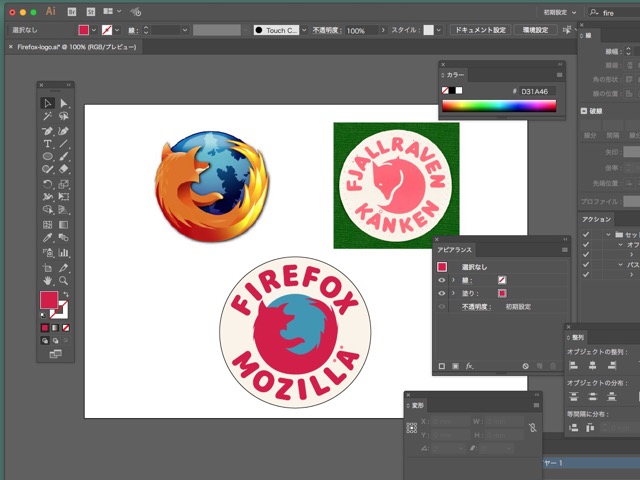Select the Curvature tool

click(x=63, y=131)
